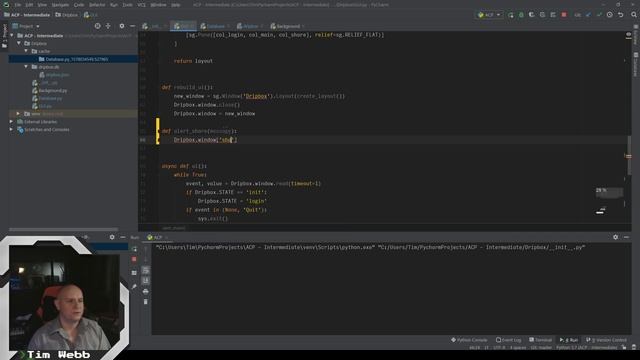Click Run with Coverage icon
This screenshot has width=640, height=360.
pyautogui.click(x=531, y=15)
